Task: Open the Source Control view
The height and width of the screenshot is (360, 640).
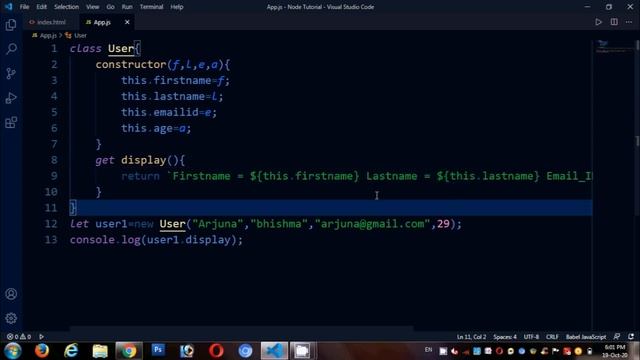Action: (x=11, y=73)
